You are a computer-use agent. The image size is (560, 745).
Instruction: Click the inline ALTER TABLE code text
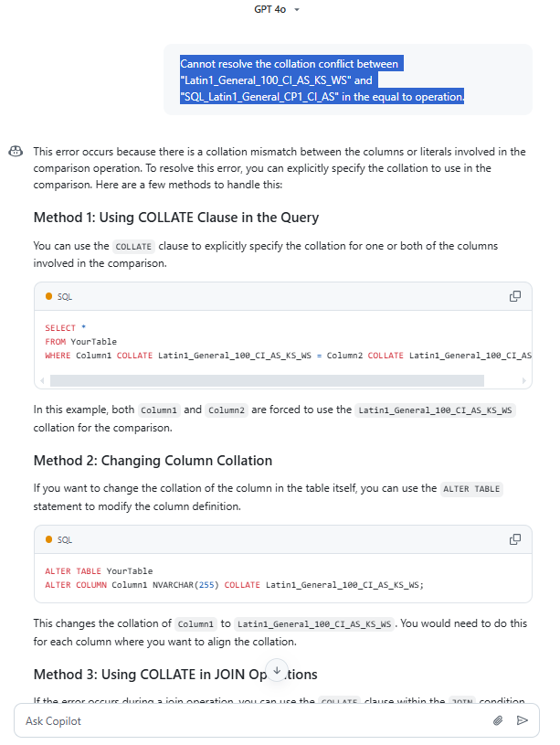pyautogui.click(x=470, y=489)
